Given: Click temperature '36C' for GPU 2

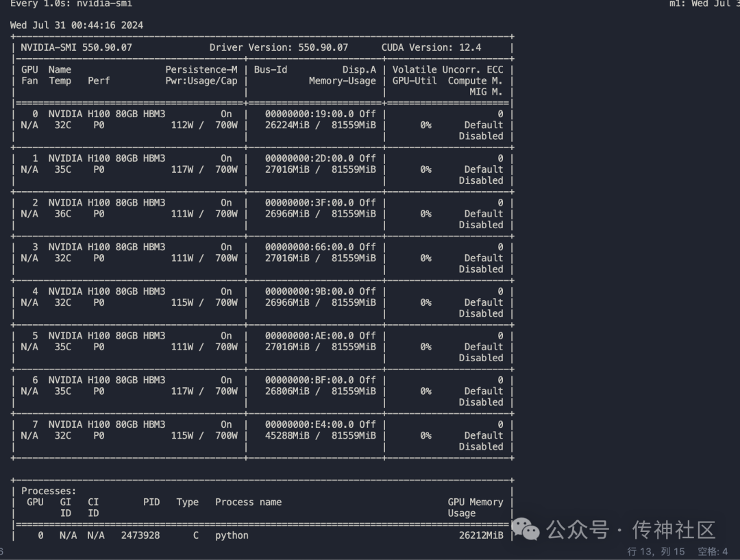Looking at the screenshot, I should pyautogui.click(x=63, y=215).
